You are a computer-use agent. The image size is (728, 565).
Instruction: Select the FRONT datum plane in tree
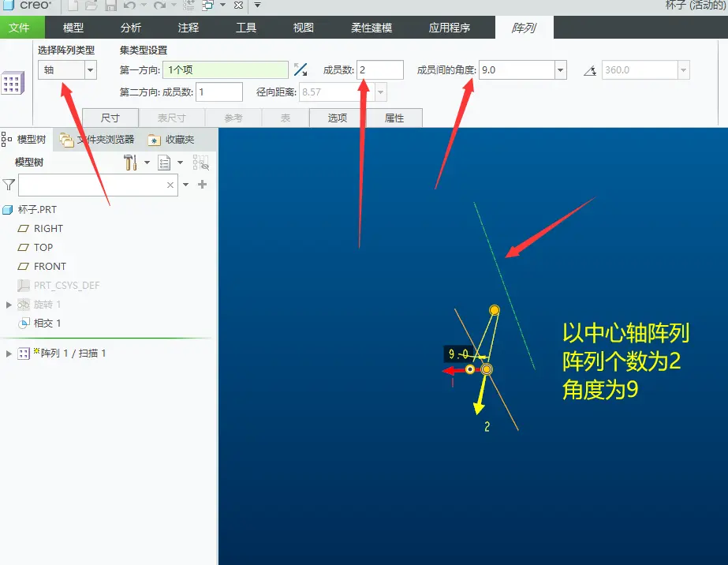click(50, 266)
